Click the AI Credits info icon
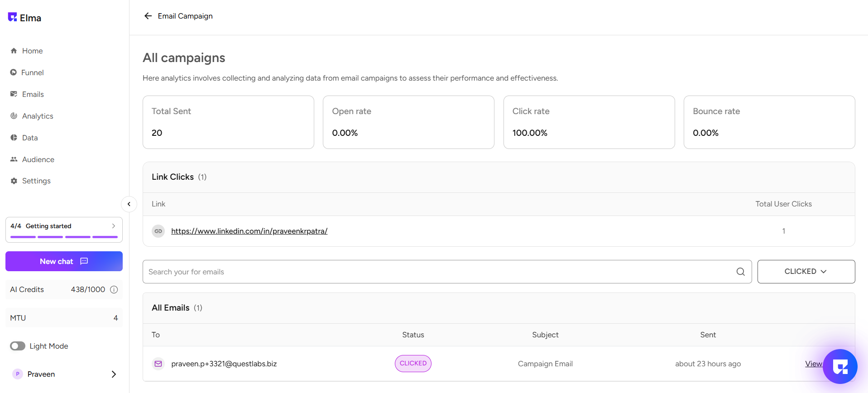The height and width of the screenshot is (393, 868). tap(114, 290)
